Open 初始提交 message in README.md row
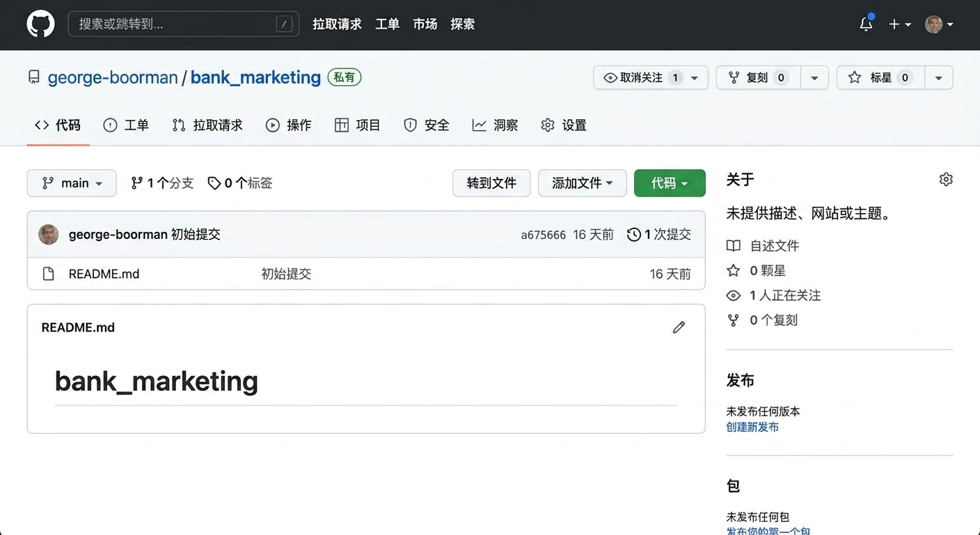Viewport: 980px width, 535px height. (286, 274)
